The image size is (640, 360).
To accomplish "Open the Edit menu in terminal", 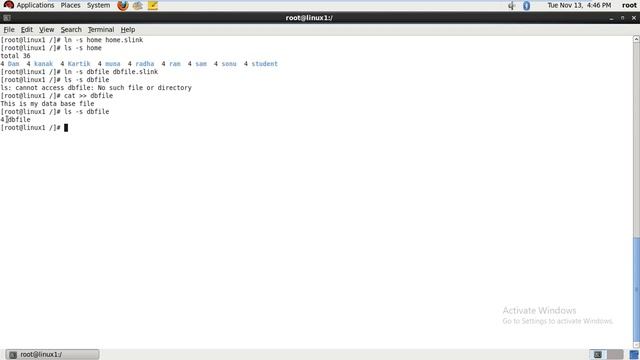I will click(27, 29).
